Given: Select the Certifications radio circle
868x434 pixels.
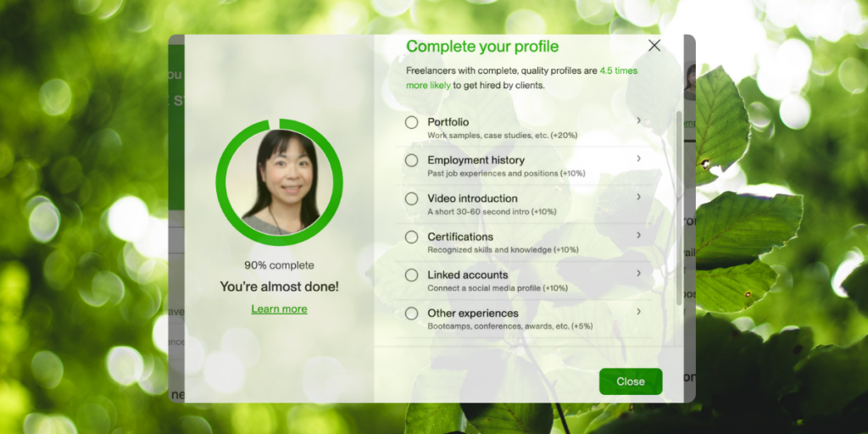Looking at the screenshot, I should click(411, 237).
